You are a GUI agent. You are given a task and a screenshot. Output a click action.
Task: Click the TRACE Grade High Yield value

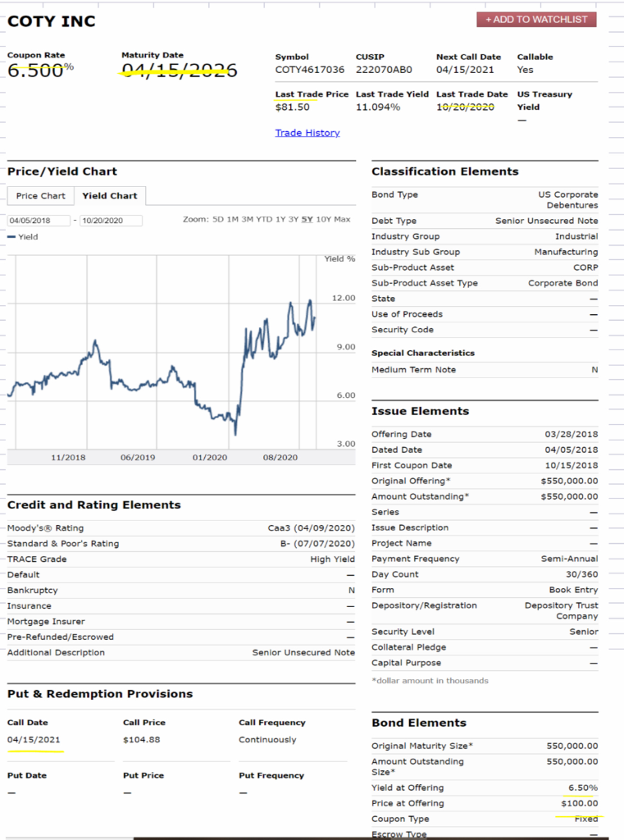(333, 559)
